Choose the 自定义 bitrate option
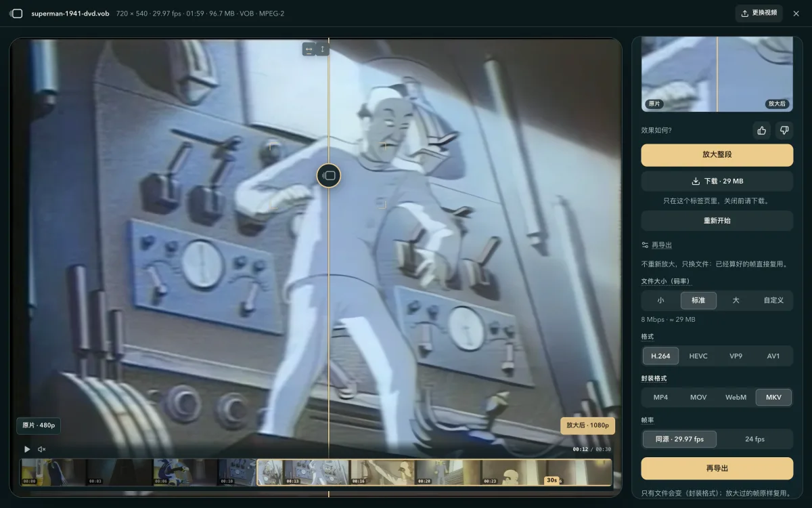Viewport: 812px width, 508px height. (773, 300)
